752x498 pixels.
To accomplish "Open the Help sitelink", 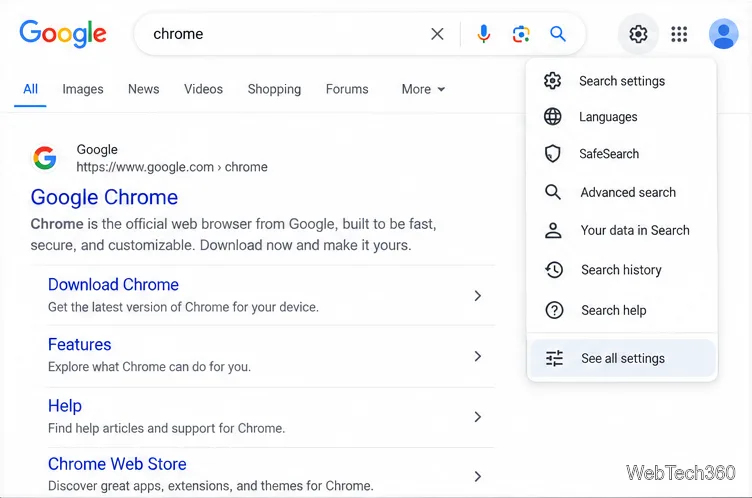I will tap(65, 406).
